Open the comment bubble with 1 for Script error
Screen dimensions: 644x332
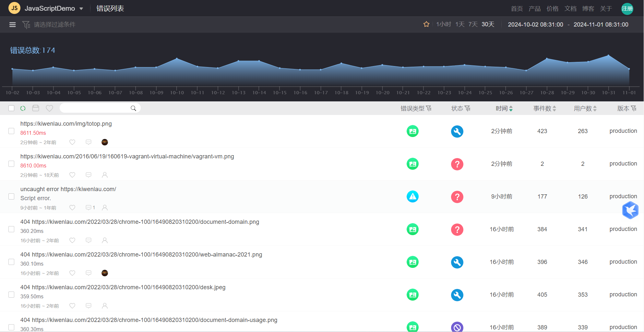coord(90,208)
